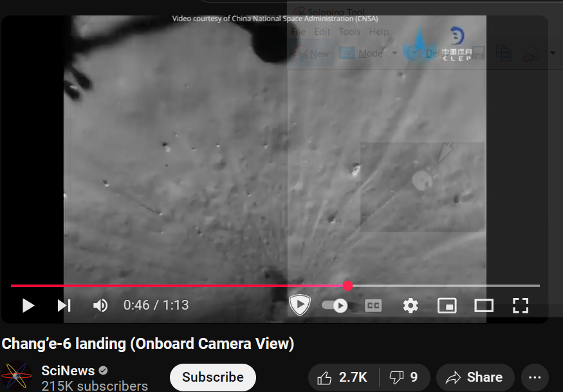Viewport: 563px width, 392px height.
Task: Click the shield play extension icon
Action: 300,304
